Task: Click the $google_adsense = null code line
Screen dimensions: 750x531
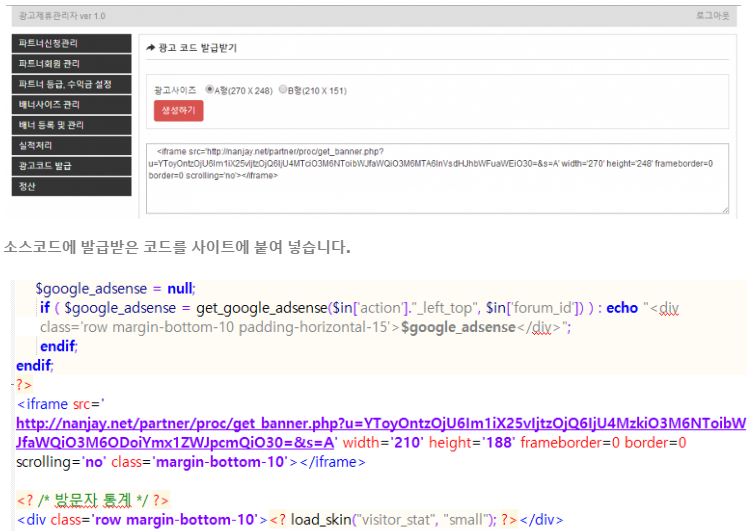Action: 115,288
